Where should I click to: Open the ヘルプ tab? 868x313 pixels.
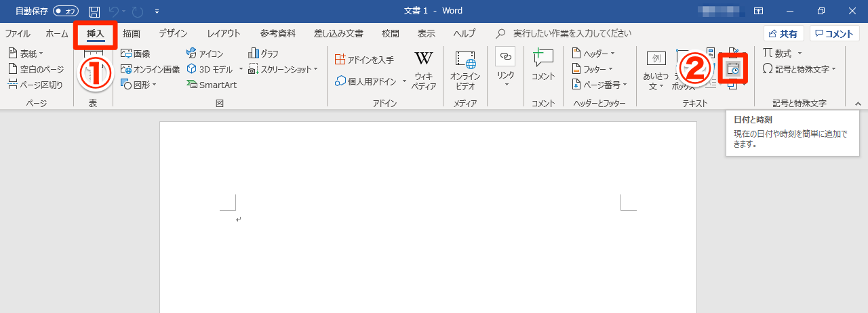pos(465,33)
